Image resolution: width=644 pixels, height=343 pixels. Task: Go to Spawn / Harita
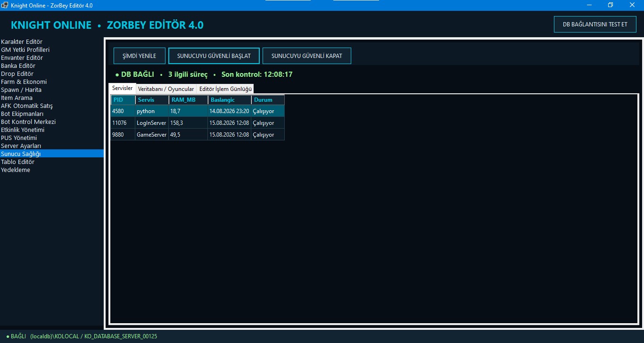(52, 90)
